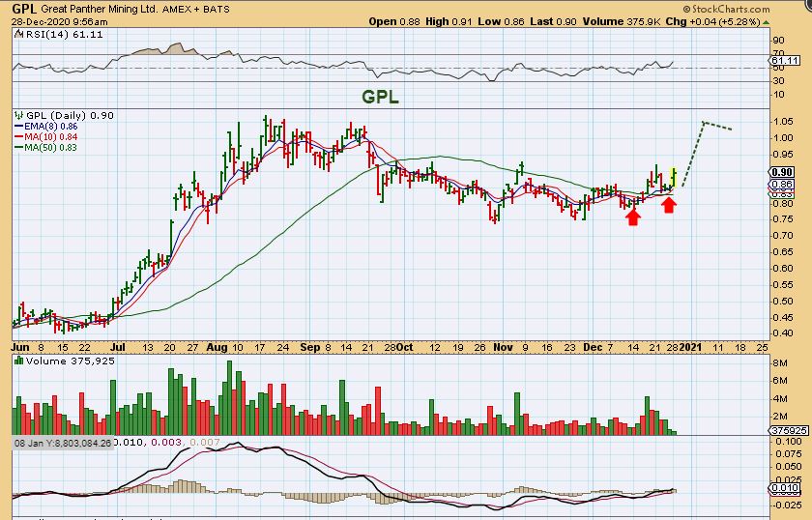Click the 2M volume axis label
812x520 pixels.
780,417
